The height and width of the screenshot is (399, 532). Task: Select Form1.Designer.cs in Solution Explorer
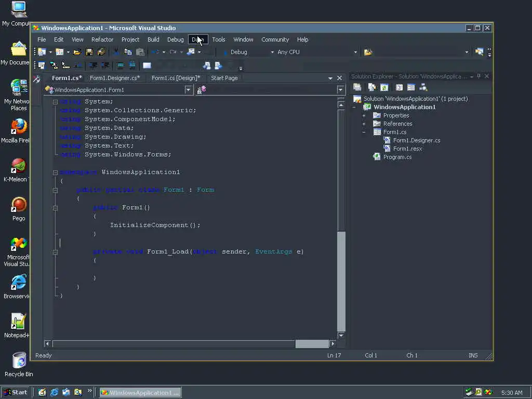[x=417, y=140]
